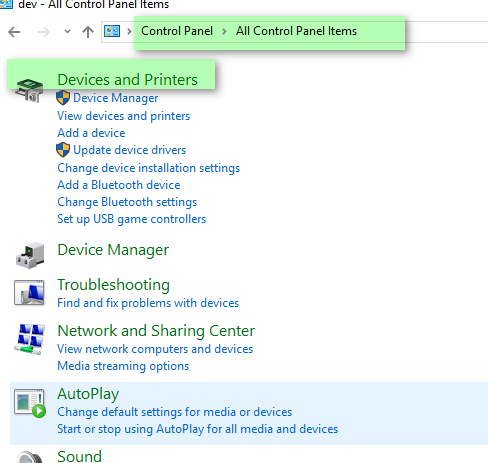Open AutoPlay heading
Screen dimensions: 488x463
point(88,394)
